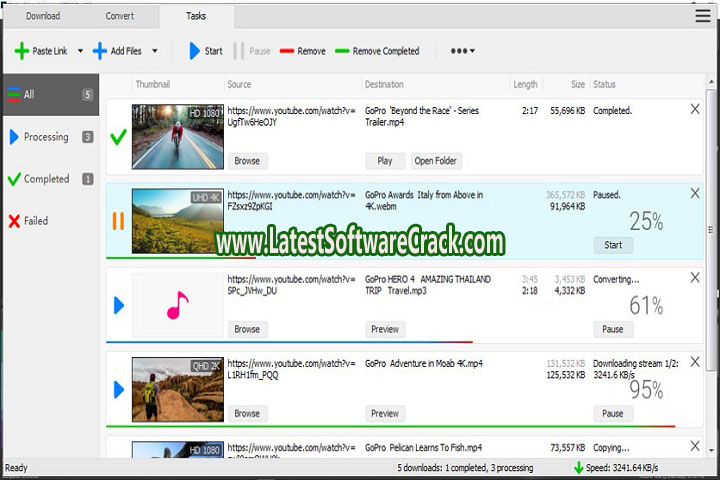Click the orange pause icon on Italy task
The image size is (720, 480).
pyautogui.click(x=118, y=221)
